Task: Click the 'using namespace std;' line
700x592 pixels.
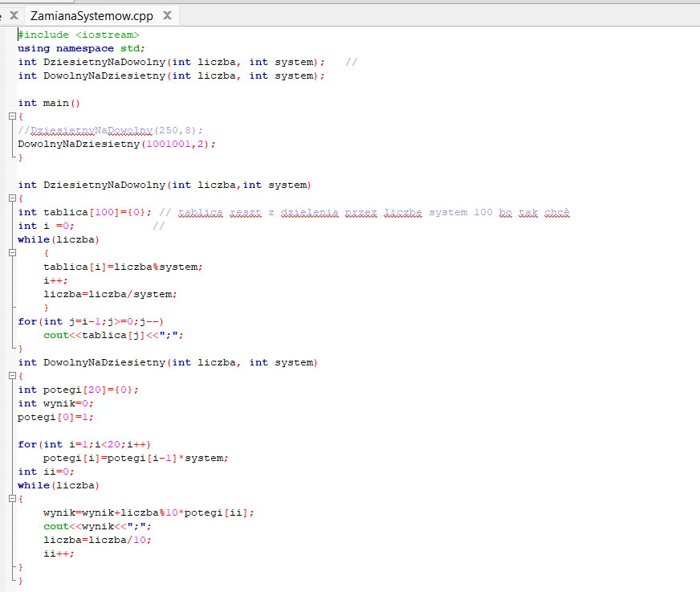Action: point(81,48)
